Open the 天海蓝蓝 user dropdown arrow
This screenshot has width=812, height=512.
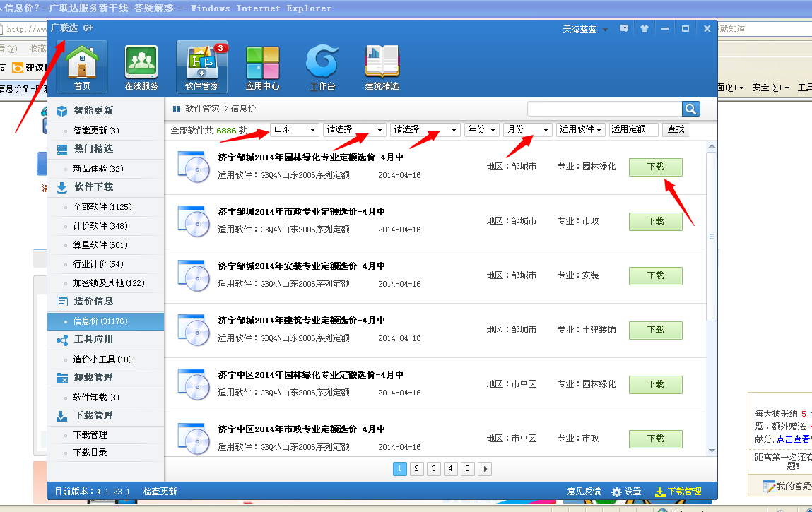[605, 30]
